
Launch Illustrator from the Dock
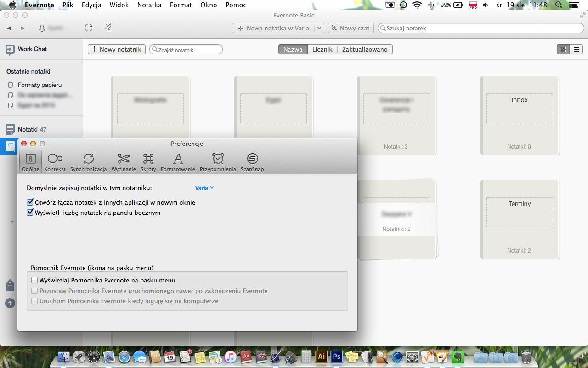[322, 356]
